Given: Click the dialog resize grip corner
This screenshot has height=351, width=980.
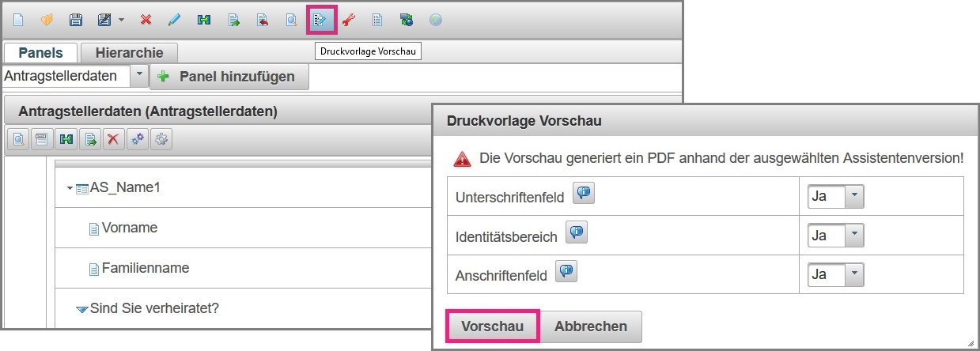Looking at the screenshot, I should pos(972,342).
